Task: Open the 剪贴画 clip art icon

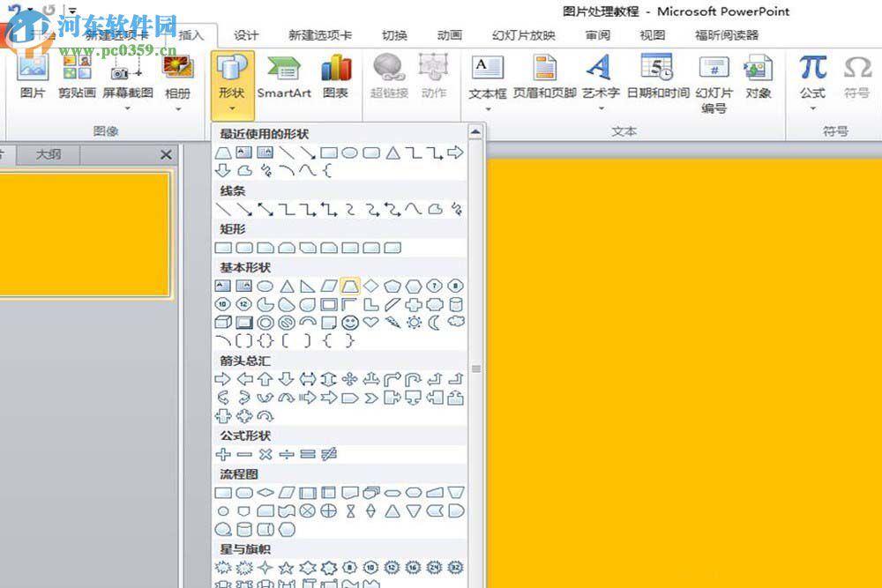Action: (77, 78)
